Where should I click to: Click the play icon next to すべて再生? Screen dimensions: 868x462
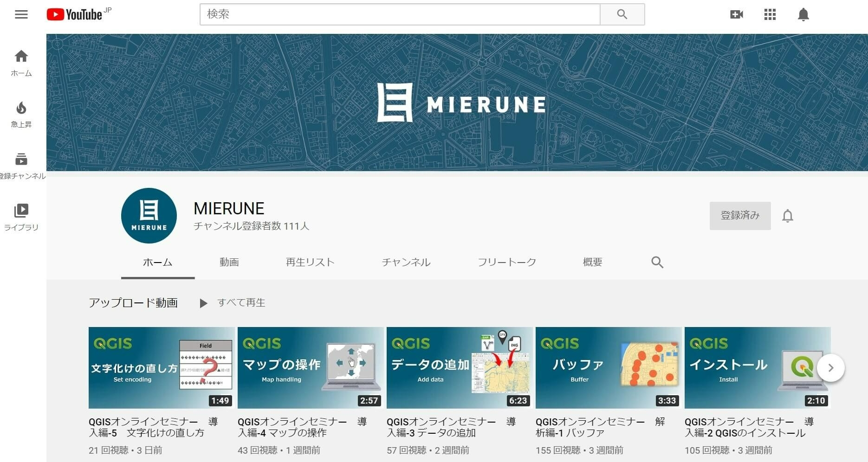coord(203,303)
